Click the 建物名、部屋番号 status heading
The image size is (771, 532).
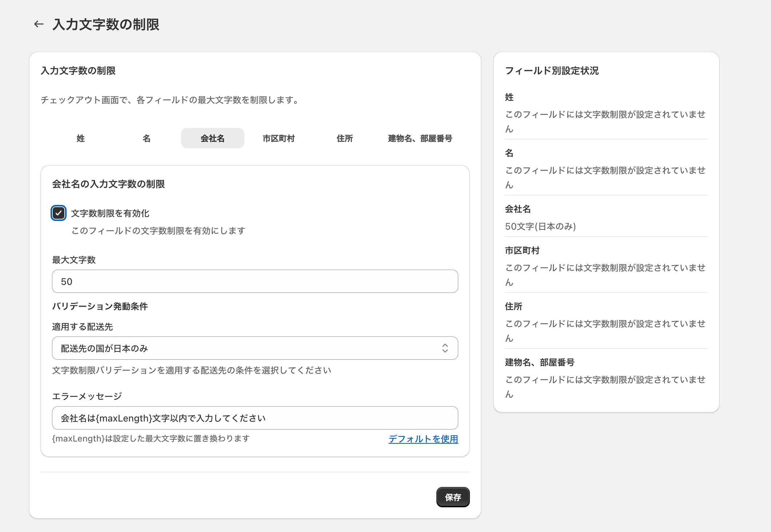540,362
